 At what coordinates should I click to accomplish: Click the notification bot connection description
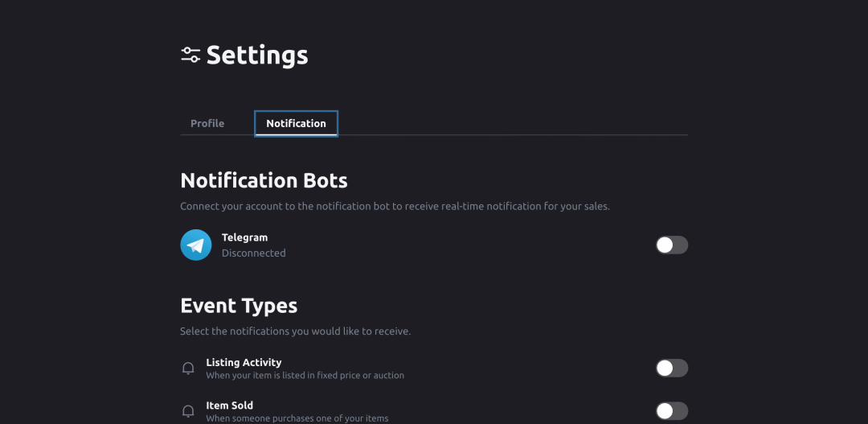(x=395, y=206)
